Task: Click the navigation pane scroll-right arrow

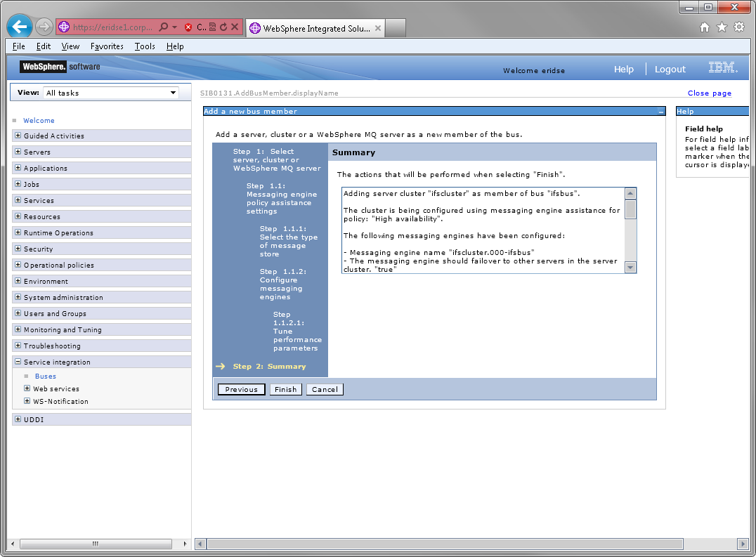Action: tap(185, 544)
